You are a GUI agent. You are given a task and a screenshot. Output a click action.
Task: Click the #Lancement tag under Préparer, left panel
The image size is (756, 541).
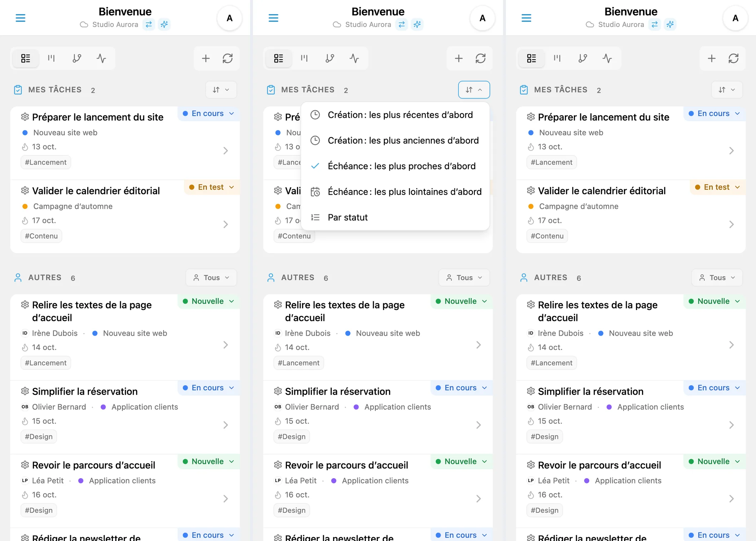[x=46, y=162]
